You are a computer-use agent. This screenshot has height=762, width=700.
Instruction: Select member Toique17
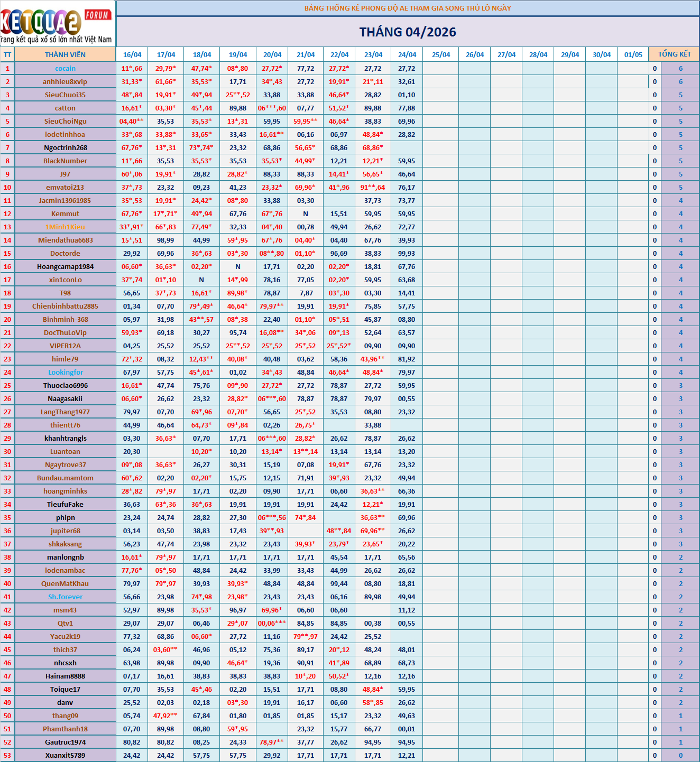(x=65, y=689)
